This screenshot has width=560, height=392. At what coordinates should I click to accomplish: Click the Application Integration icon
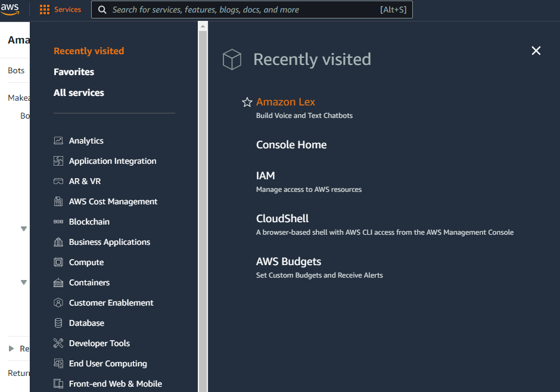58,161
